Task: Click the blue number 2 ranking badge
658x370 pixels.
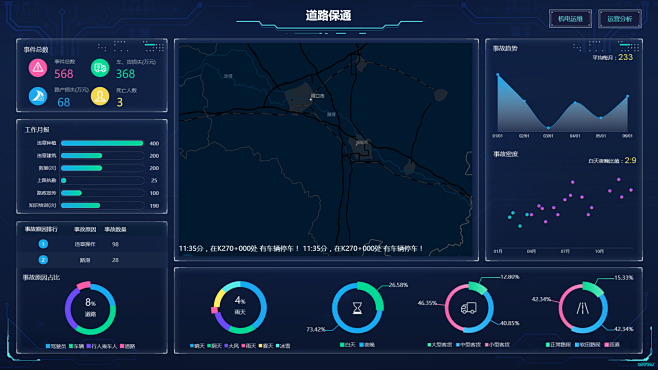Action: [43, 260]
